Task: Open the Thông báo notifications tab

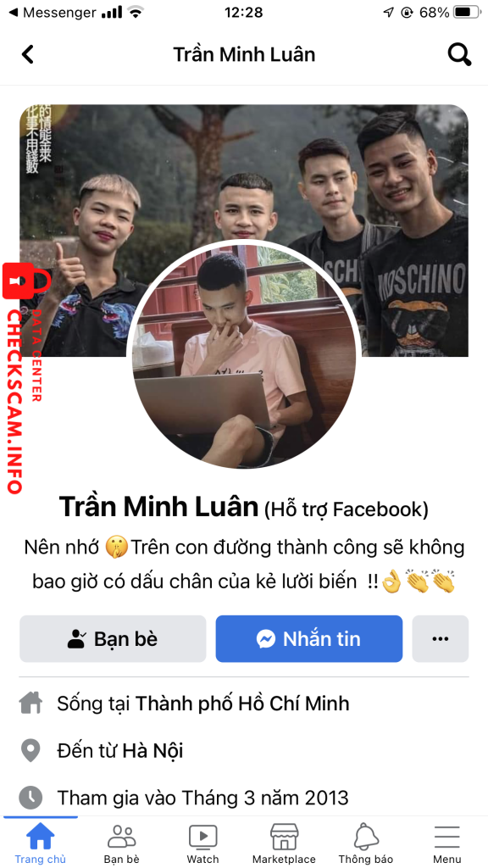Action: [366, 843]
